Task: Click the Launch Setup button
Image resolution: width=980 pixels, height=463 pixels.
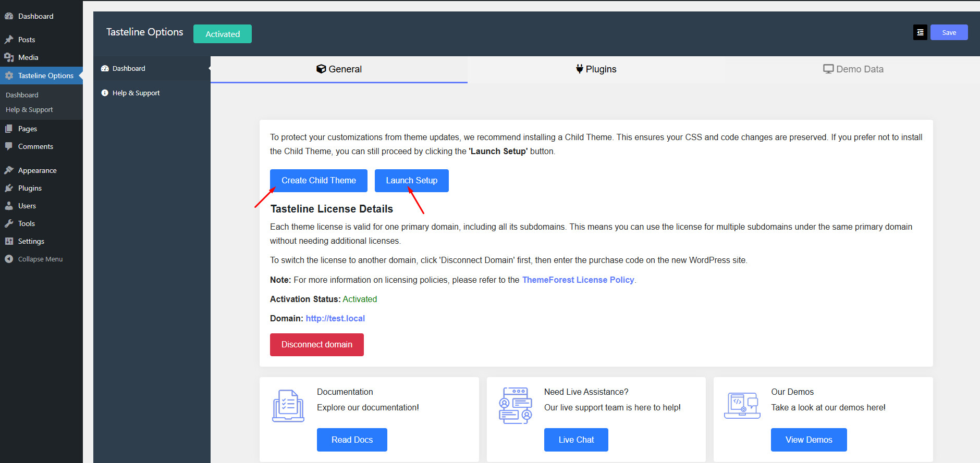Action: click(411, 181)
